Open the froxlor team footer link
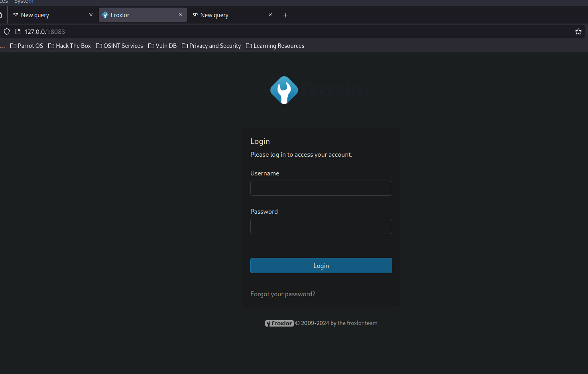Screen dimensions: 588x374 [x=358, y=323]
